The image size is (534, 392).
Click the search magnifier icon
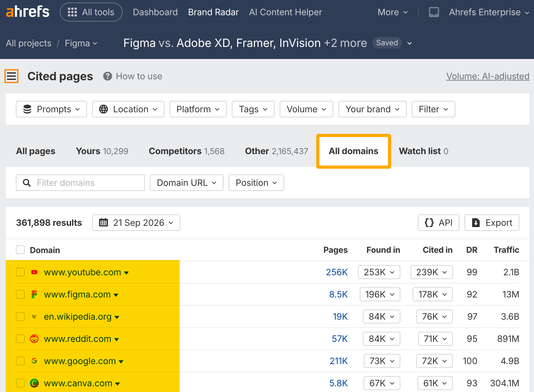(x=27, y=183)
